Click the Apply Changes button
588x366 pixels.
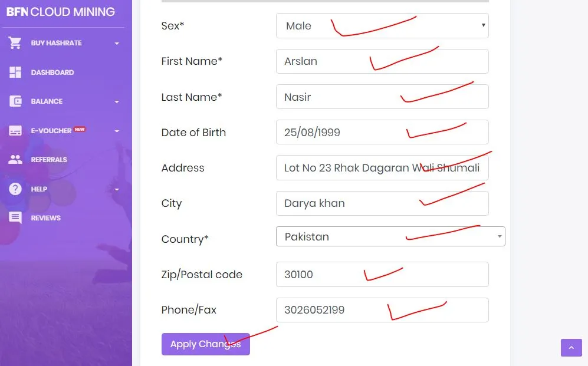click(x=205, y=344)
